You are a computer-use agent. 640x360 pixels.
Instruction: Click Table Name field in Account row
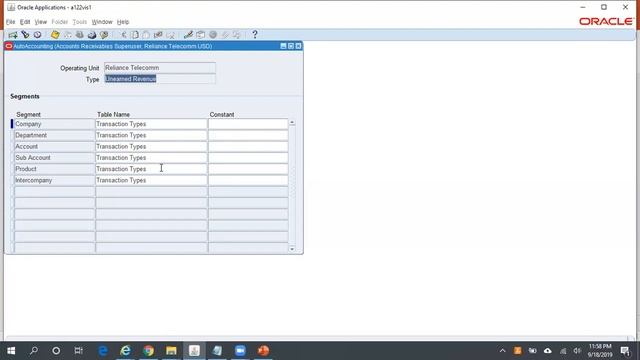(x=151, y=147)
